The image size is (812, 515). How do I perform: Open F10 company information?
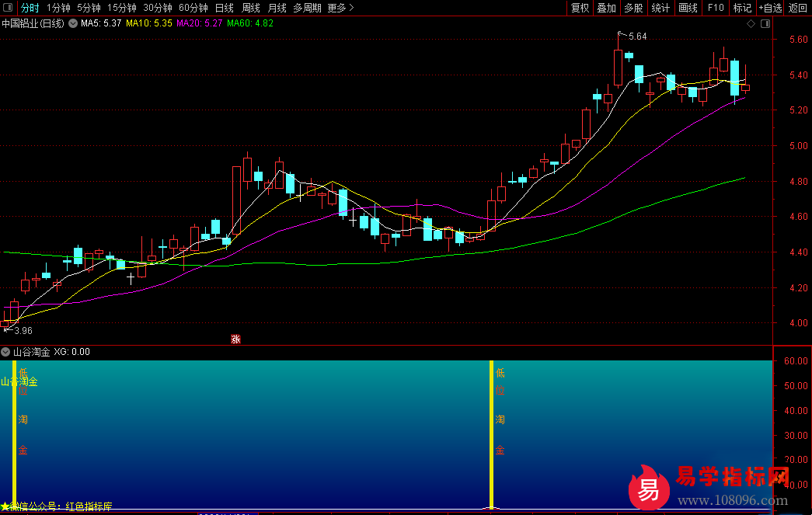[x=716, y=8]
